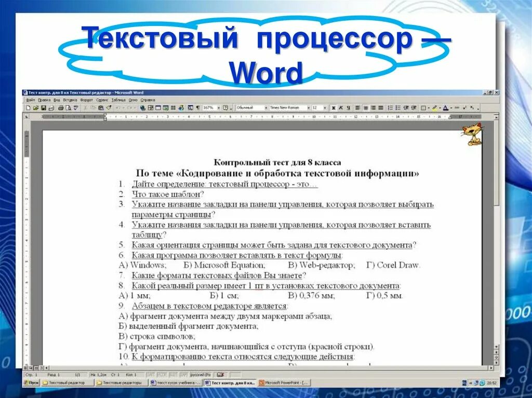Screen dimensions: 532x398
Task: Open standard toolbar options arrow after Help
Action: (231, 108)
